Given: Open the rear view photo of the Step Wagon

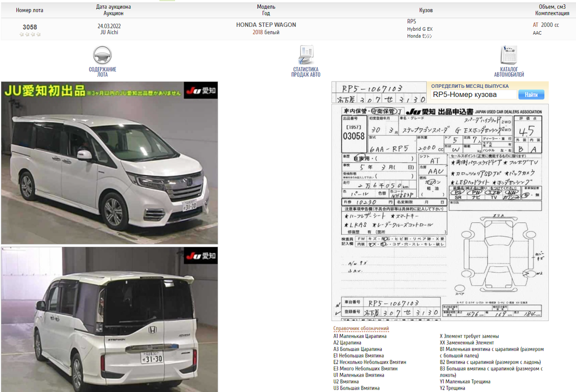Looking at the screenshot, I should (x=109, y=320).
